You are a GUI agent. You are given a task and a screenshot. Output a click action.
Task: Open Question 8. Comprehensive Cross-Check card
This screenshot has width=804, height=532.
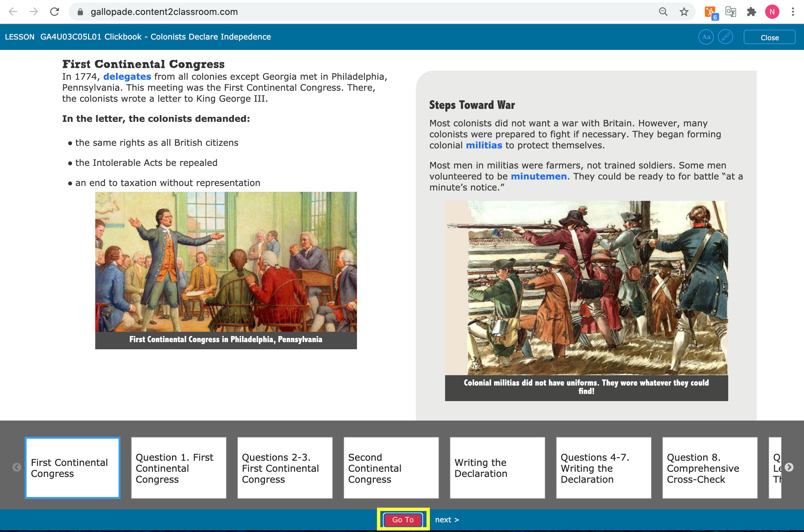(710, 468)
